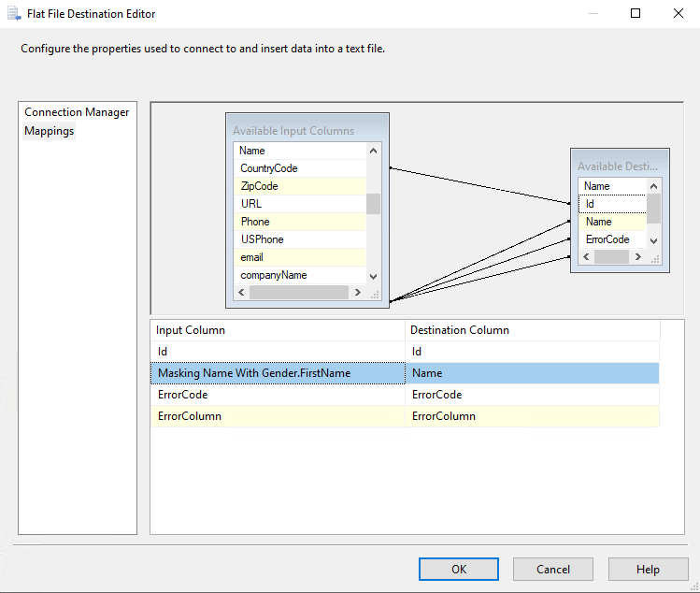Pick the email input column

(251, 257)
